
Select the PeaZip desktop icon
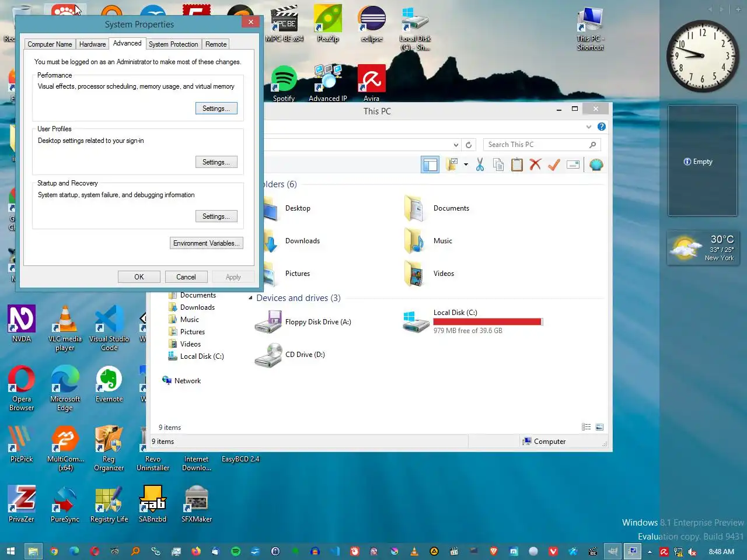pyautogui.click(x=328, y=23)
